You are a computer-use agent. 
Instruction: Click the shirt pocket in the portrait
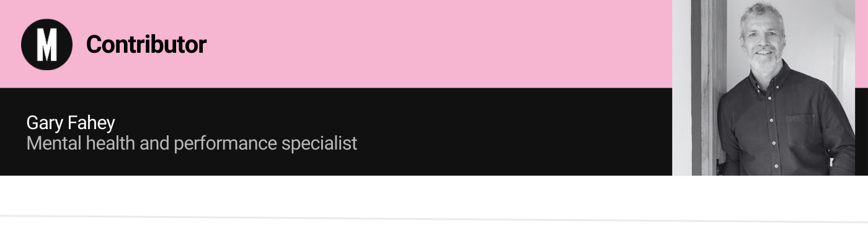tap(801, 131)
